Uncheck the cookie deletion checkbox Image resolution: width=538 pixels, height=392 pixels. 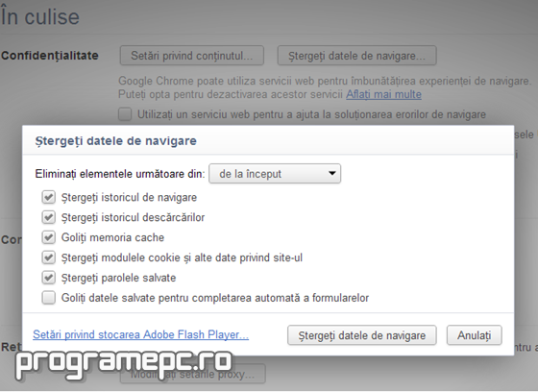pos(48,257)
